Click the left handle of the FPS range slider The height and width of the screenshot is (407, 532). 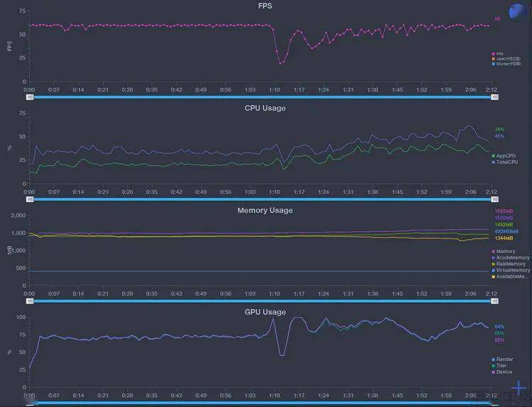[x=30, y=97]
